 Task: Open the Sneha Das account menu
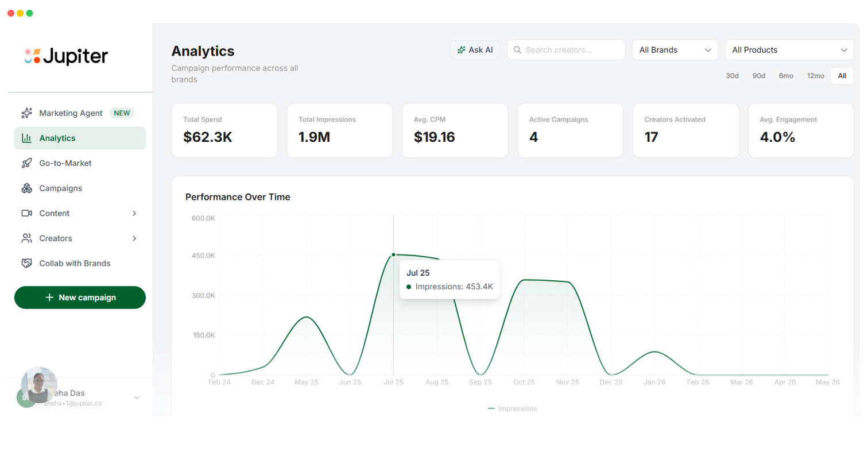pos(80,397)
